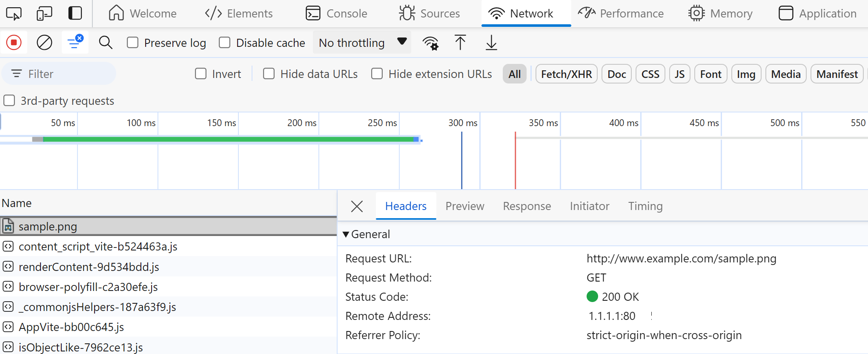The image size is (868, 354).
Task: Filter by JS requests
Action: coord(680,74)
